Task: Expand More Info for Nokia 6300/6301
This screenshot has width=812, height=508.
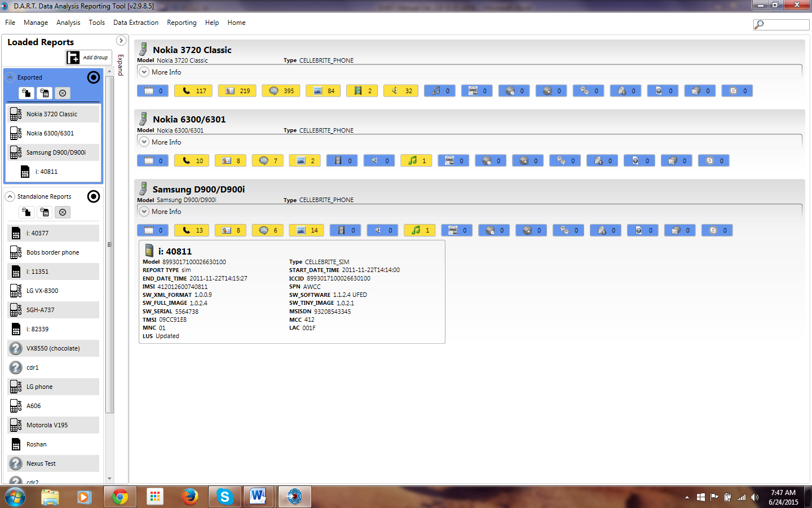Action: [x=144, y=142]
